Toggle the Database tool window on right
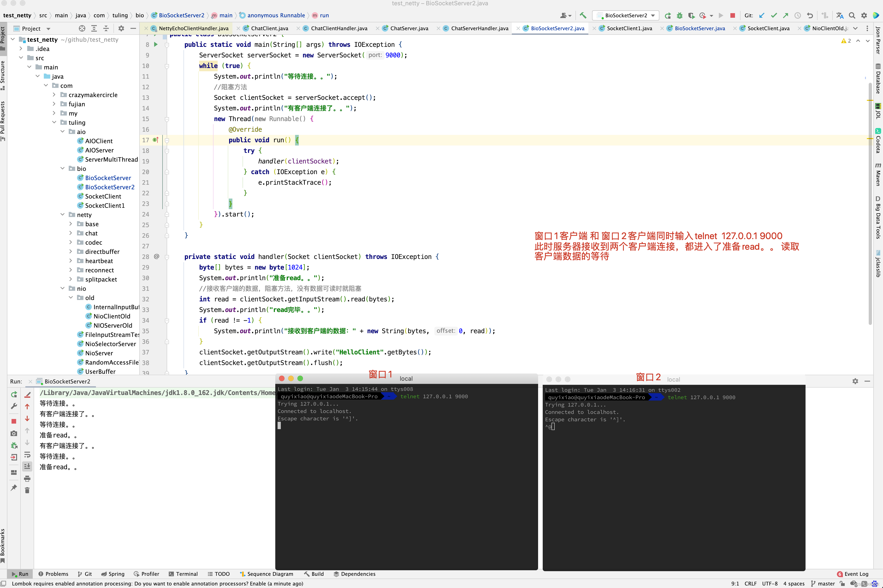 (878, 78)
